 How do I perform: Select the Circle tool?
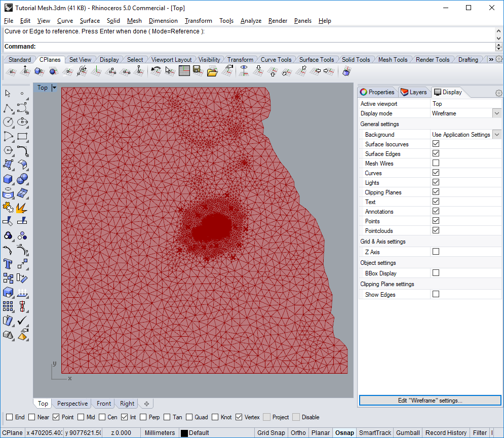8,122
